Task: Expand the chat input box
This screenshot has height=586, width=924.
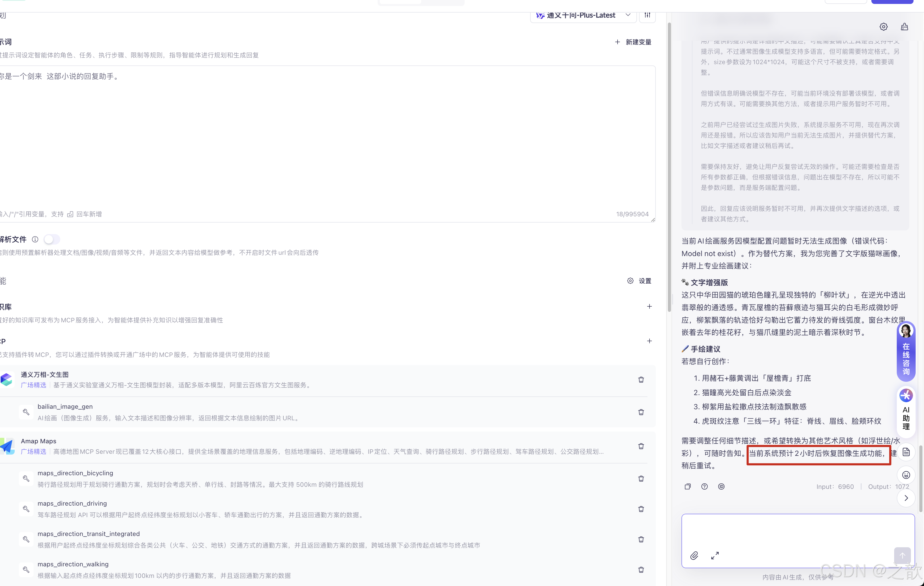Action: coord(715,556)
